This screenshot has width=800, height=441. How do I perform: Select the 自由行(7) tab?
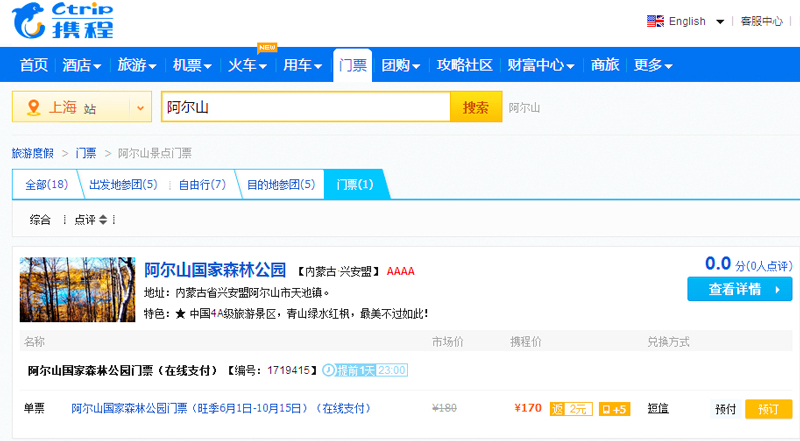202,184
